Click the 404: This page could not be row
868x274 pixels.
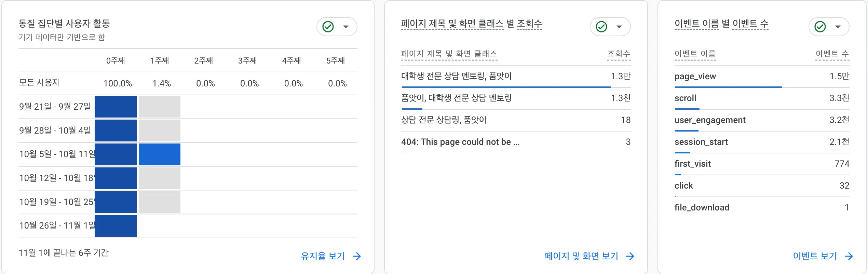point(516,142)
